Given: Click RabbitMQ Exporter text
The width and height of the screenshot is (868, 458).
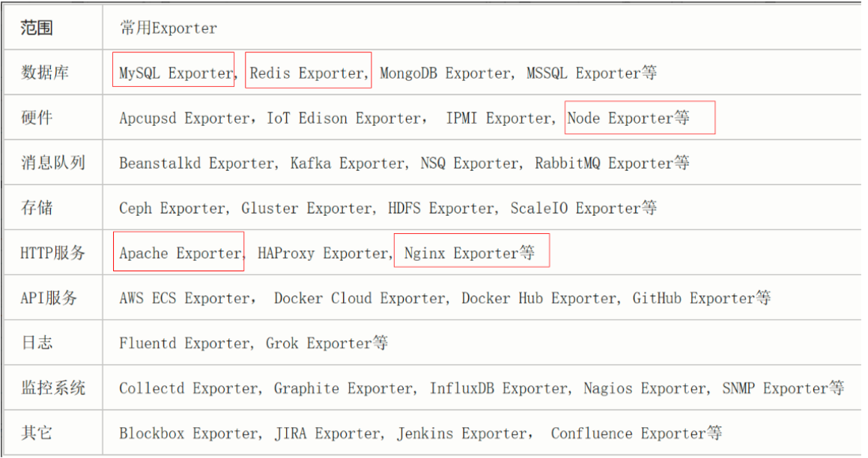Looking at the screenshot, I should pos(604,163).
